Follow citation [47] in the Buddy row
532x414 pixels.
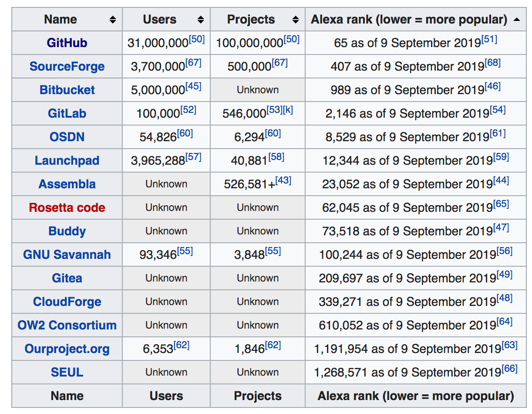click(501, 227)
